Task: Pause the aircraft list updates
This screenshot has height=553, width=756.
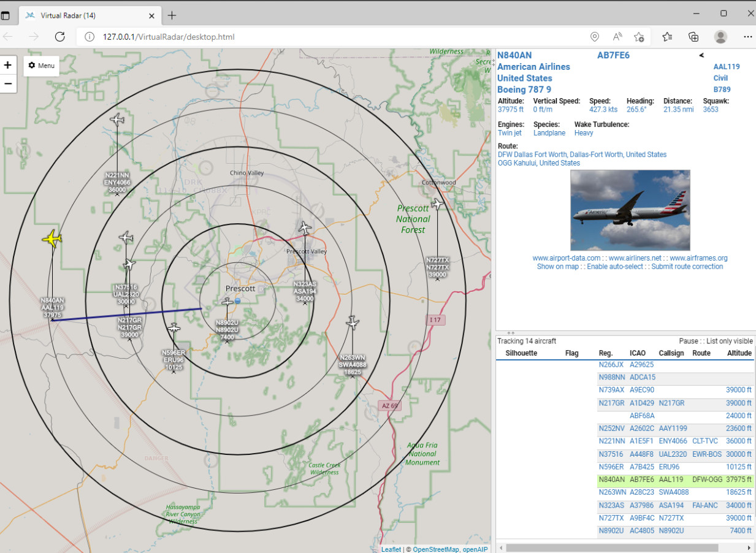Action: tap(689, 341)
